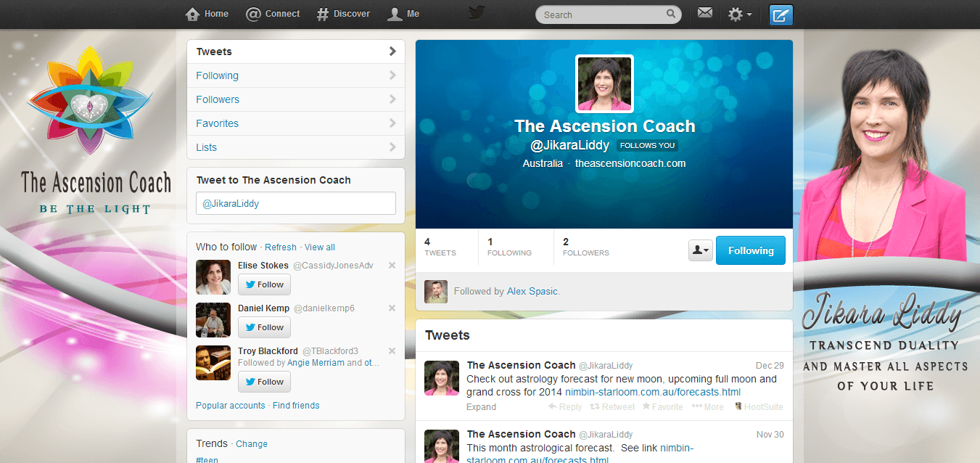Open avatar on Dec 29 tweet
Viewport: 980px width, 463px height.
(x=442, y=378)
